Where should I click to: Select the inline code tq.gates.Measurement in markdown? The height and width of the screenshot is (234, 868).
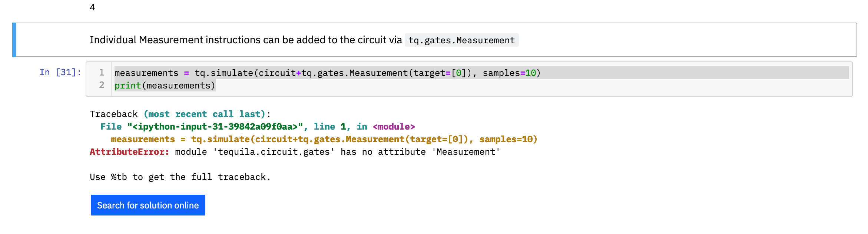click(x=461, y=40)
